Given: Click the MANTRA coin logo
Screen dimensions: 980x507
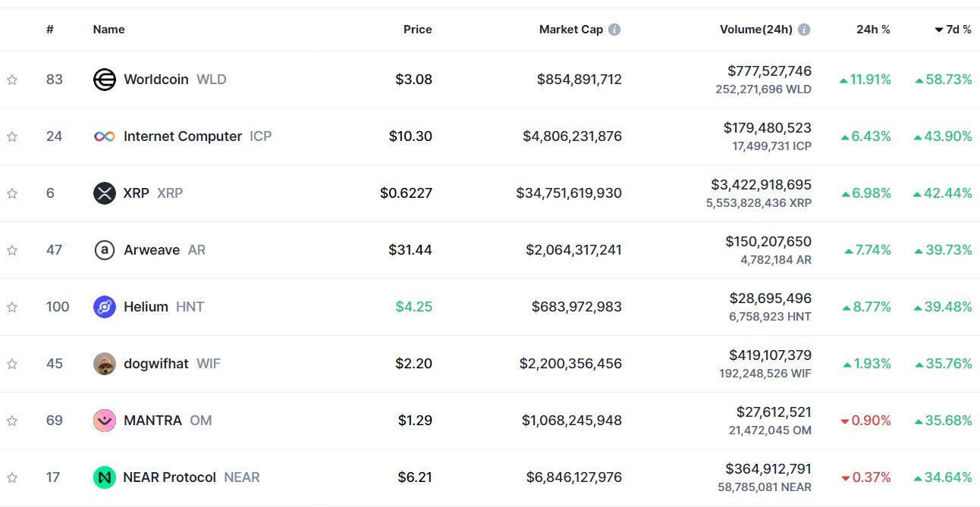Looking at the screenshot, I should coord(104,421).
